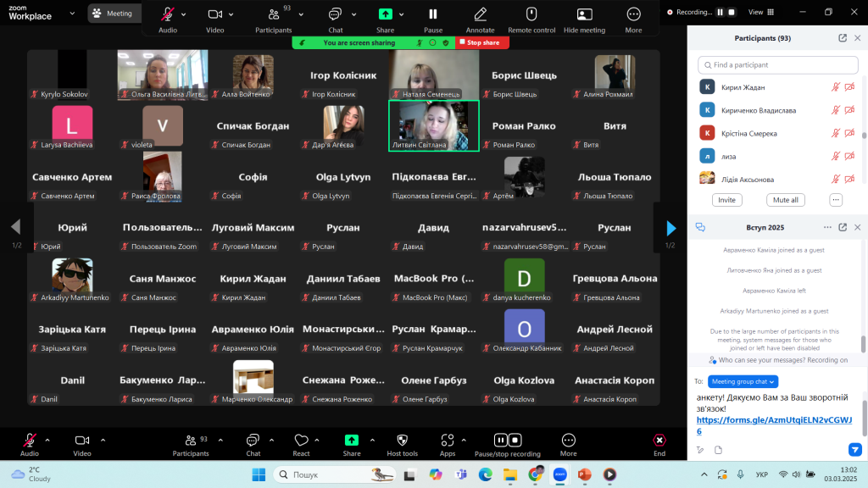Image resolution: width=868 pixels, height=488 pixels.
Task: Open the forms.gle link in chat
Action: pos(774,425)
